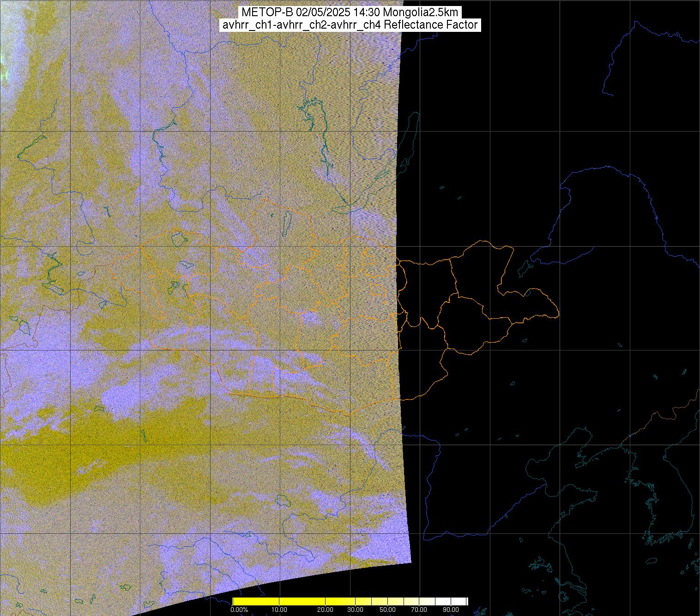700x616 pixels.
Task: Click the '10.00' colorbar label
Action: point(279,610)
